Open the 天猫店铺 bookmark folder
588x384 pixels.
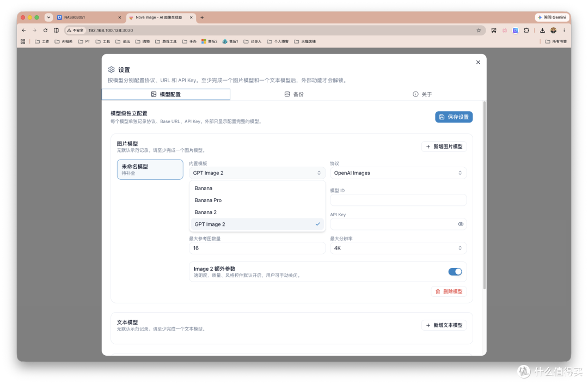click(x=305, y=41)
